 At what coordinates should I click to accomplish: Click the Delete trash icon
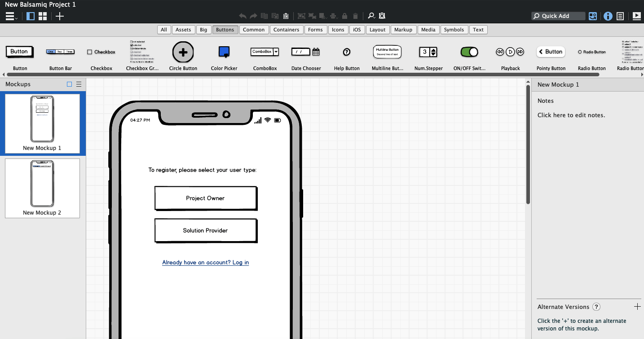355,16
